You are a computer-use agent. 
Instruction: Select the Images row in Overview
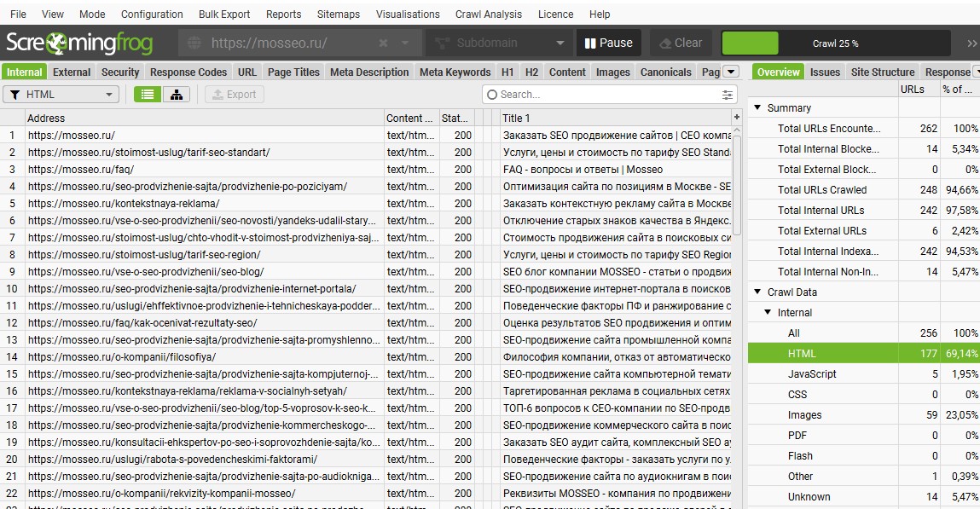click(864, 415)
